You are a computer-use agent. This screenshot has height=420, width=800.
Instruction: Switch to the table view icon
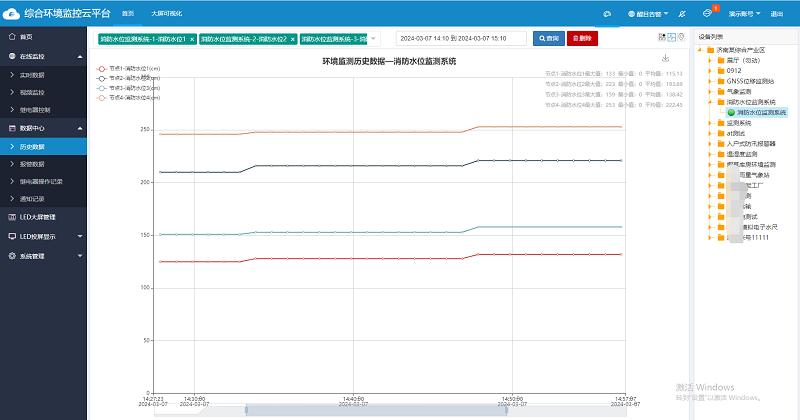pos(662,37)
